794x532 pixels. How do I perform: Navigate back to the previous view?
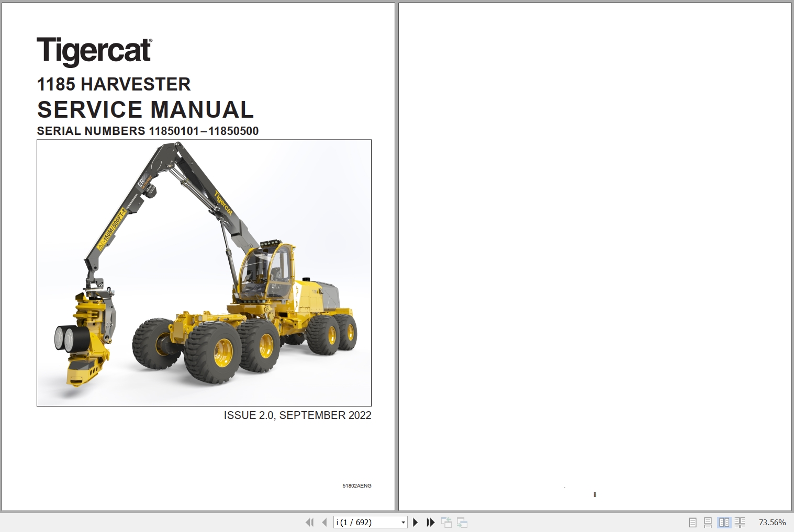pyautogui.click(x=448, y=522)
